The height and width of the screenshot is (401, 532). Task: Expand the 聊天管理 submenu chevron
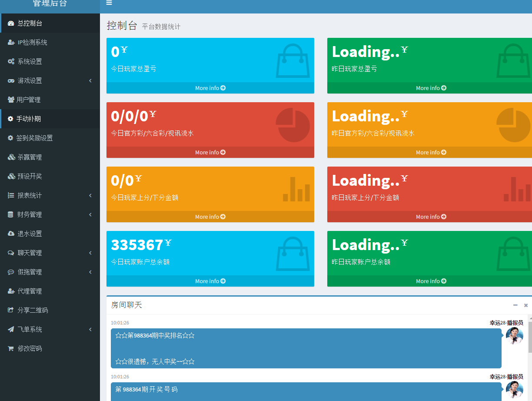[x=90, y=253]
